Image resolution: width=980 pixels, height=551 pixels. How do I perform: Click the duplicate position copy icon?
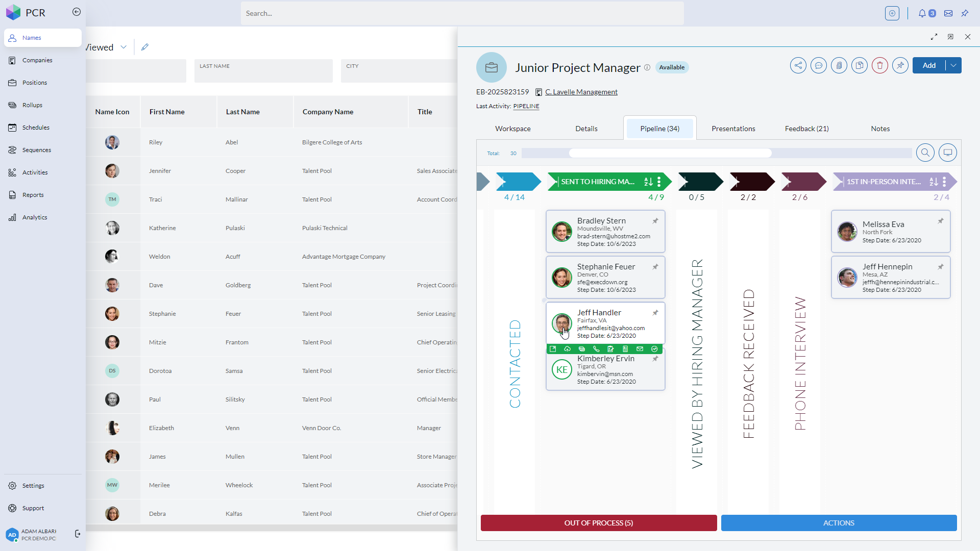(x=860, y=65)
